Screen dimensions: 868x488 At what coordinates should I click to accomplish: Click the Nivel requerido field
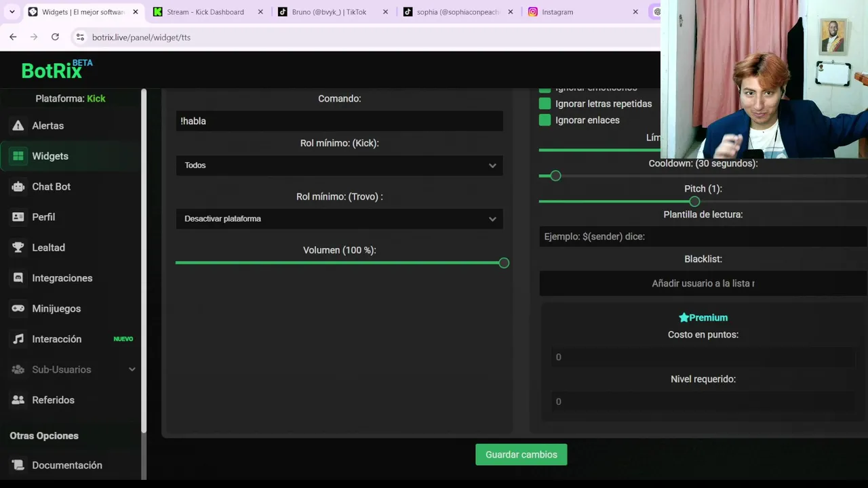[x=703, y=402]
